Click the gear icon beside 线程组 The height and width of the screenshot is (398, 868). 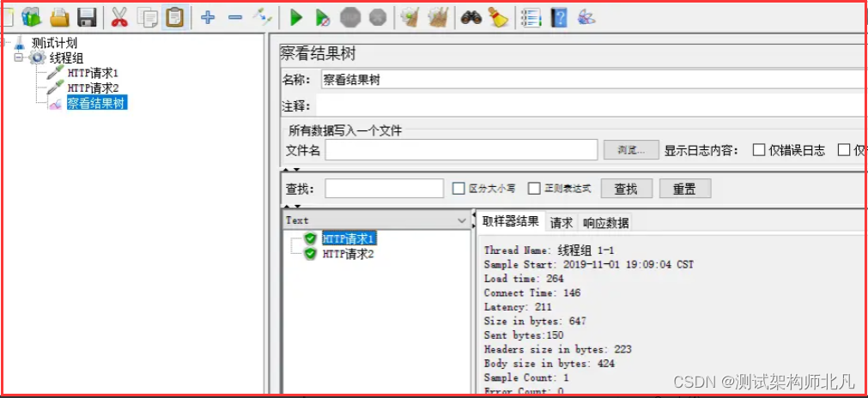(37, 57)
